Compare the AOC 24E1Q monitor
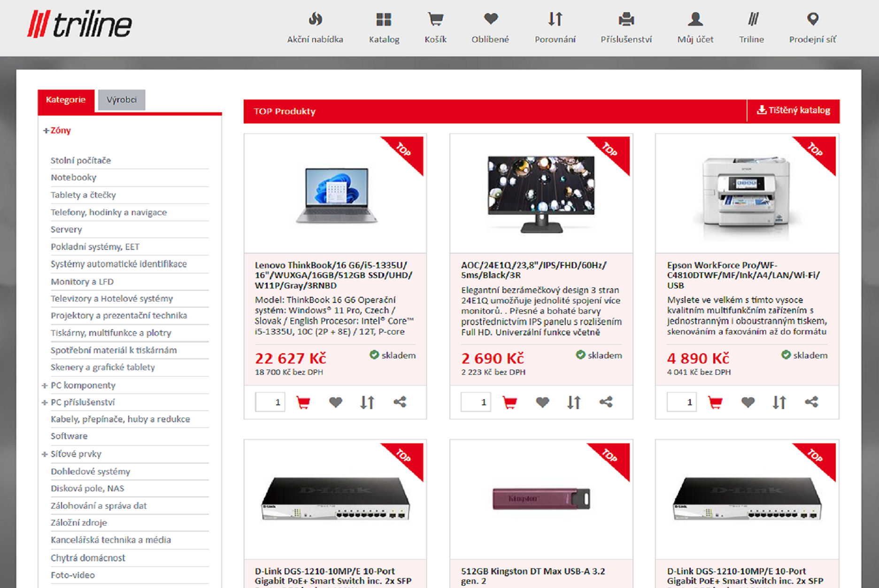 click(x=574, y=402)
